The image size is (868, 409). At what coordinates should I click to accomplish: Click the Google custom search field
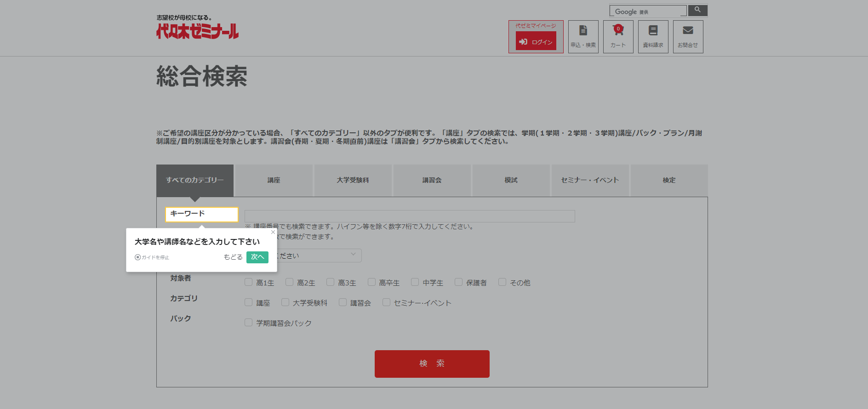click(648, 11)
